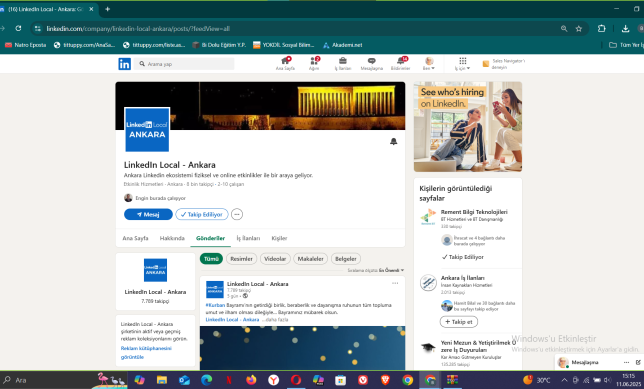Screen dimensions: 644x389
Task: Open the Ağım network icon
Action: coord(314,64)
